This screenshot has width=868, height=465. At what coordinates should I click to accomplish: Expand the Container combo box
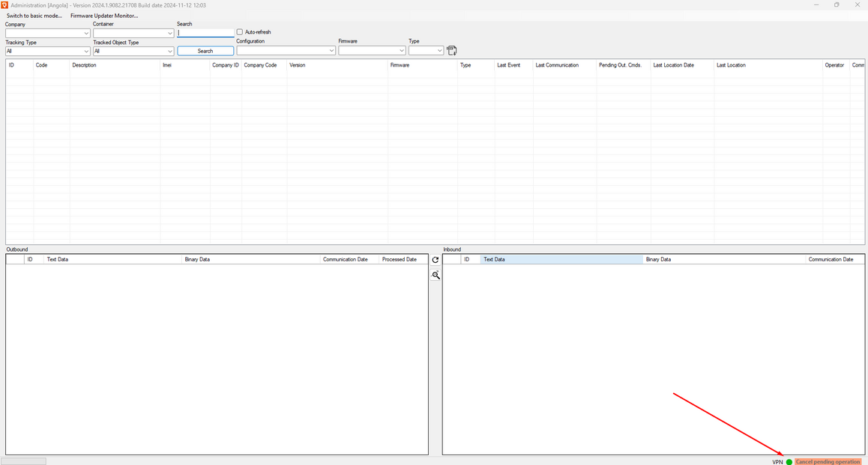click(x=133, y=33)
